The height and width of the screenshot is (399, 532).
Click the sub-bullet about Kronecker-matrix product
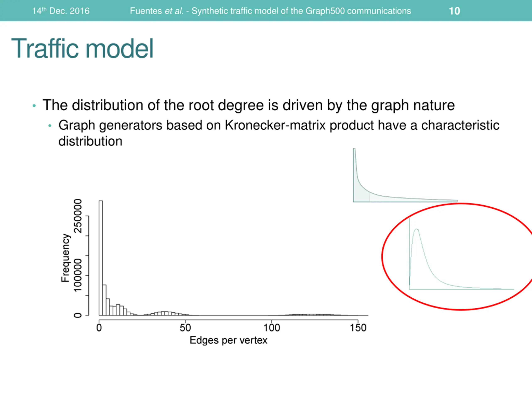(x=279, y=133)
